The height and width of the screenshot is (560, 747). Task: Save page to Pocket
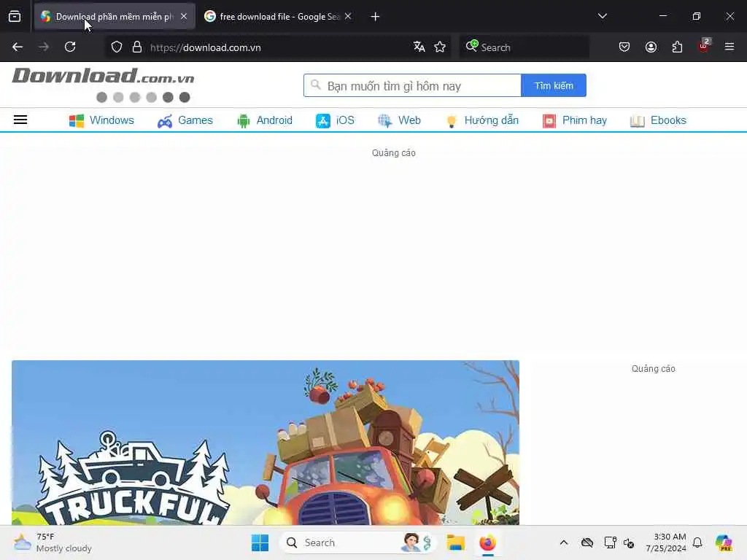624,47
